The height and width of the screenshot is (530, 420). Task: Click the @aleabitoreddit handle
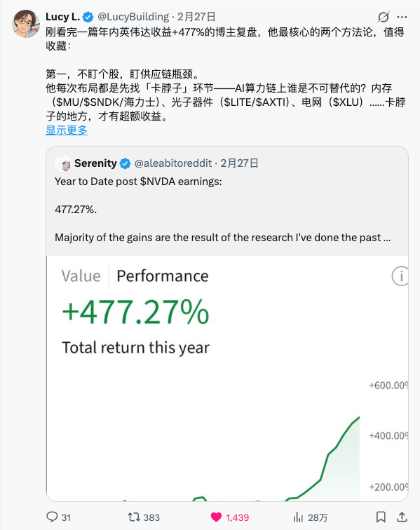(173, 163)
